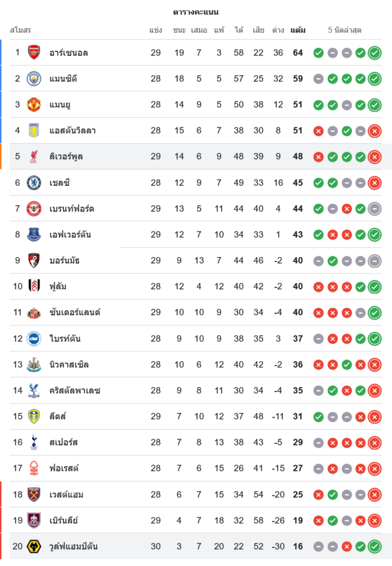
Task: Click the Everton club crest
Action: pyautogui.click(x=34, y=234)
